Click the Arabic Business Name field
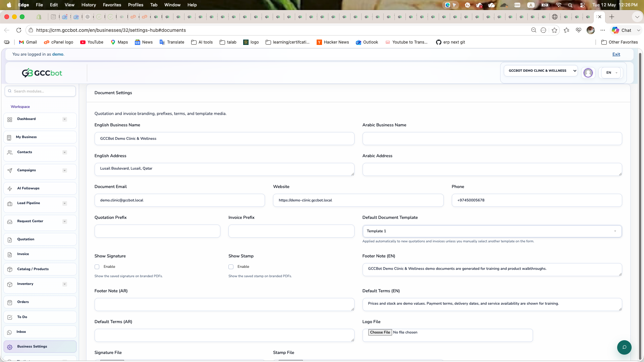The image size is (644, 362). 492,139
